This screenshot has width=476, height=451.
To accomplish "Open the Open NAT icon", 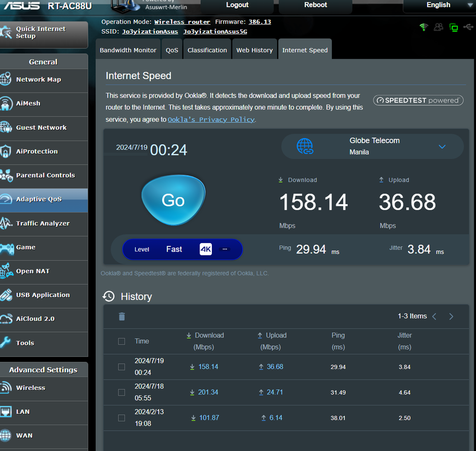I will click(6, 271).
